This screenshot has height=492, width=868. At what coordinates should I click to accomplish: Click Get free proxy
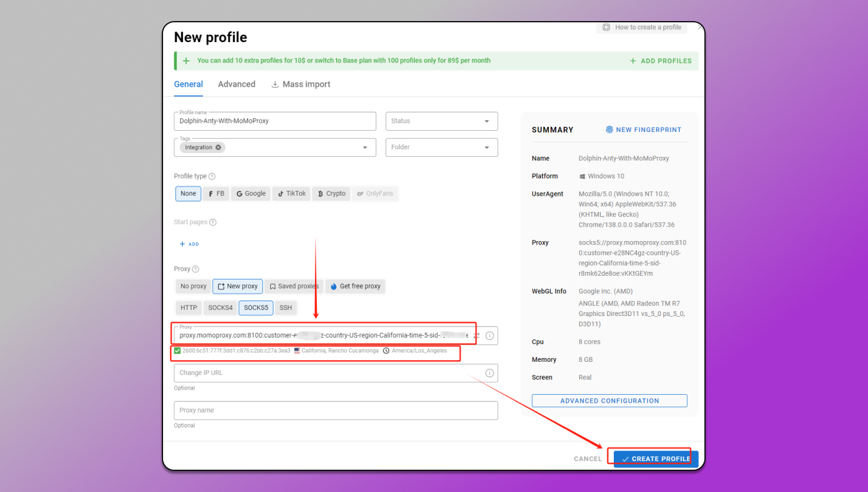[355, 286]
